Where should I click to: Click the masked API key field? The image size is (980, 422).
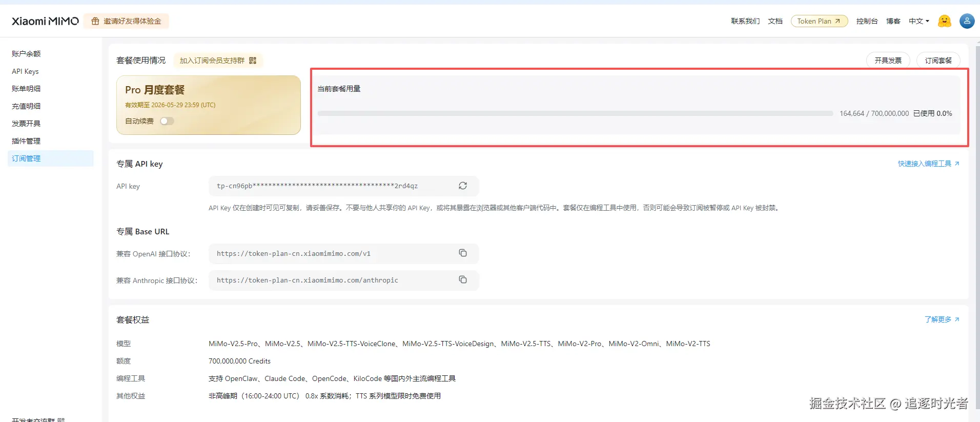343,186
